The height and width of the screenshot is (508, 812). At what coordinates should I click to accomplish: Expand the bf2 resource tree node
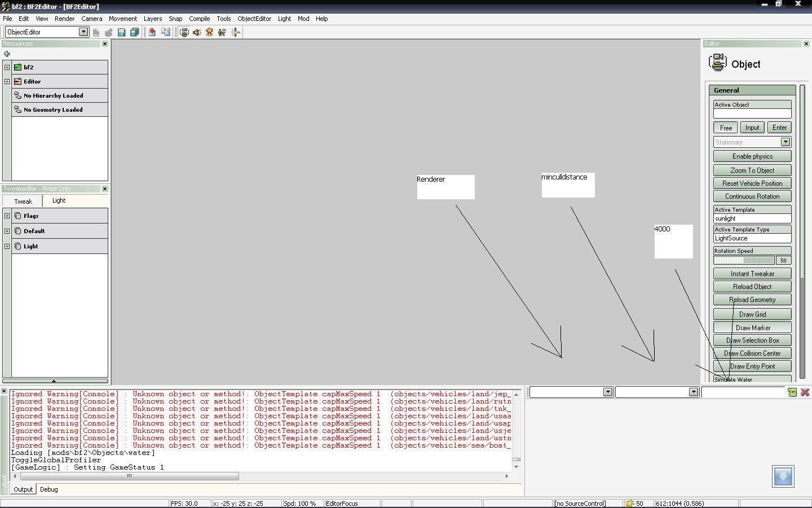pyautogui.click(x=7, y=67)
